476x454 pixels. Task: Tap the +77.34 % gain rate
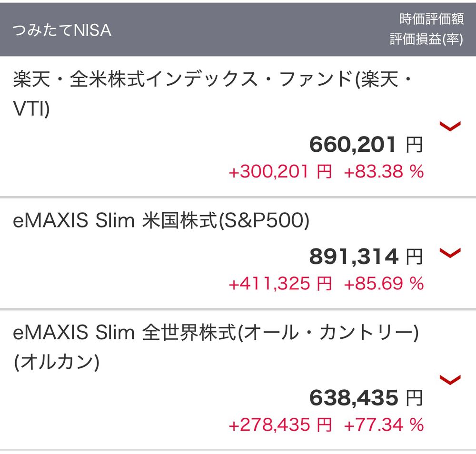coord(384,424)
